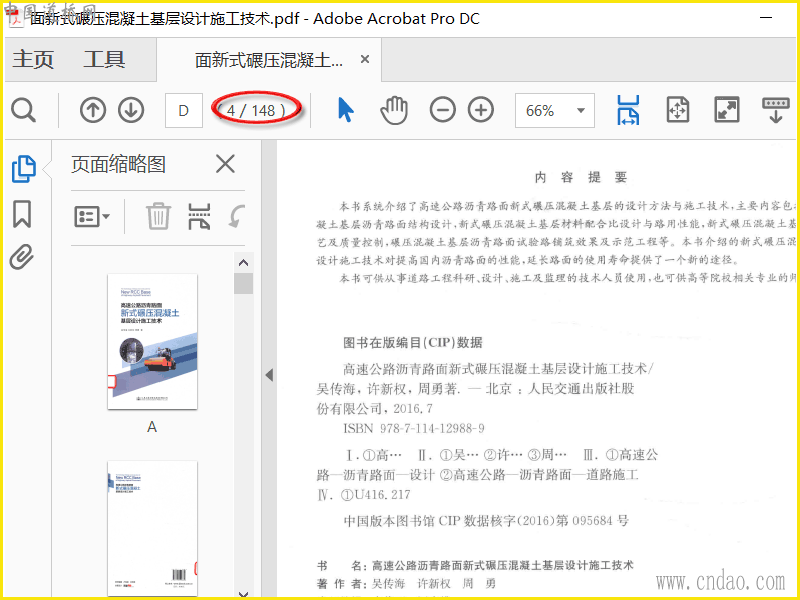Click the fit one full page icon
This screenshot has width=800, height=600.
(x=678, y=110)
